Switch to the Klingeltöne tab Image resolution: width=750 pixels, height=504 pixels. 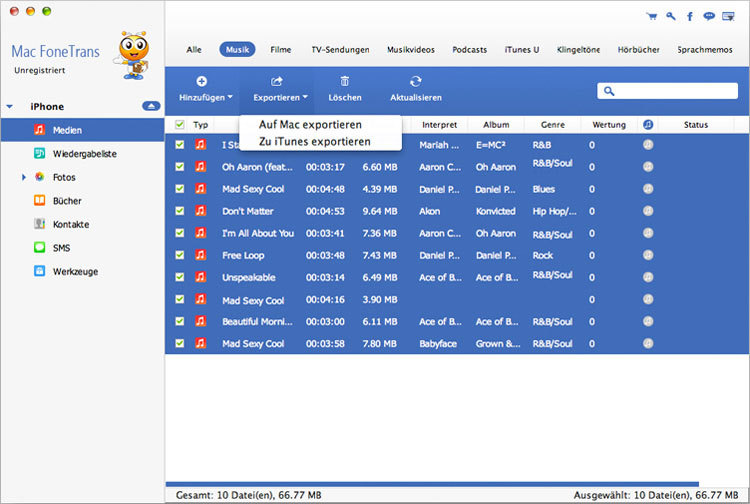pos(578,49)
